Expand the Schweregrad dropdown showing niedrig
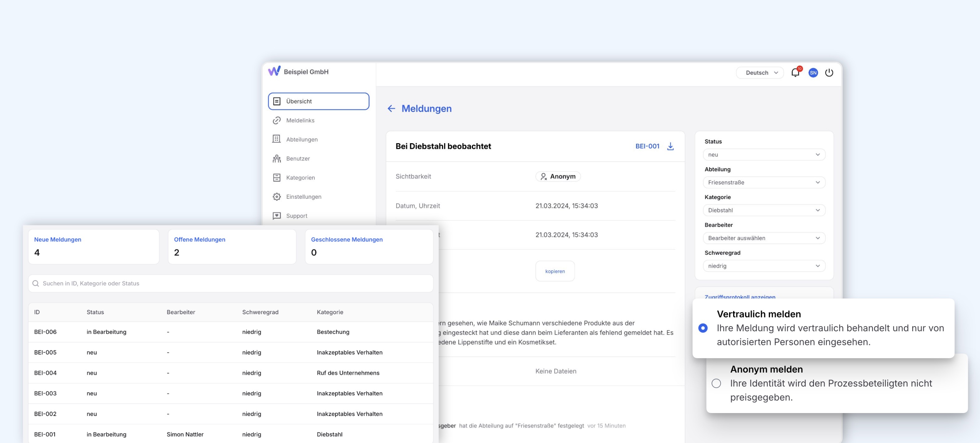The height and width of the screenshot is (443, 980). tap(763, 266)
